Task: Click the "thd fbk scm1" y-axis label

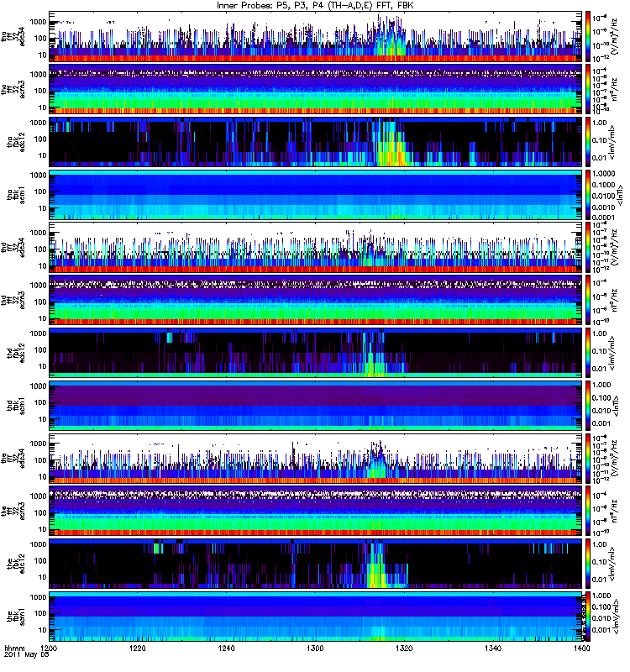Action: tap(16, 406)
